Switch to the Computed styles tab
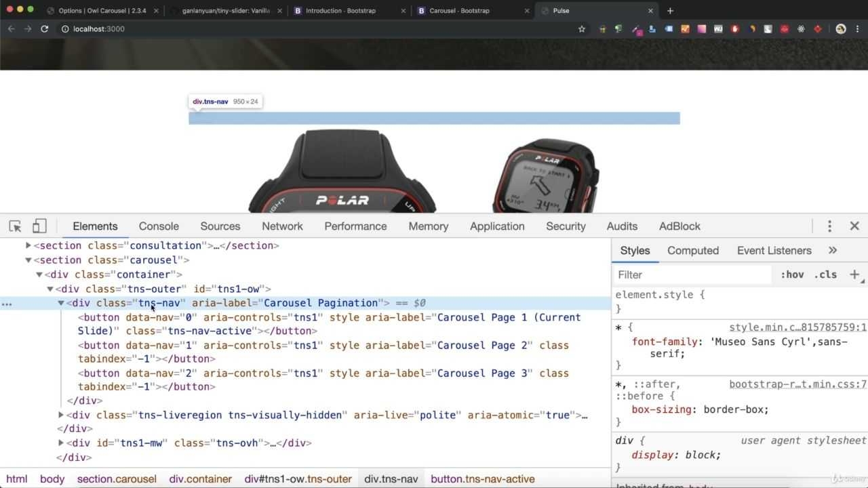Viewport: 868px width, 488px height. [693, 250]
